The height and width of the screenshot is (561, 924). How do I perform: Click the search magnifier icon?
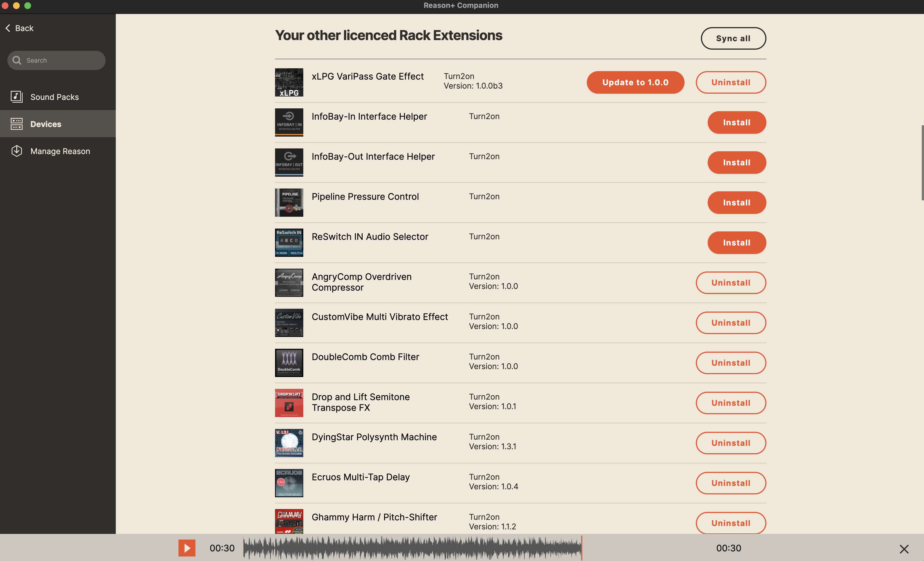16,60
